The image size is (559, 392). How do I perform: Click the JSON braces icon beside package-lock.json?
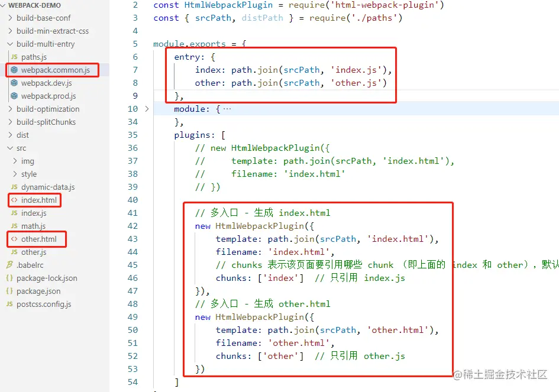(9, 278)
